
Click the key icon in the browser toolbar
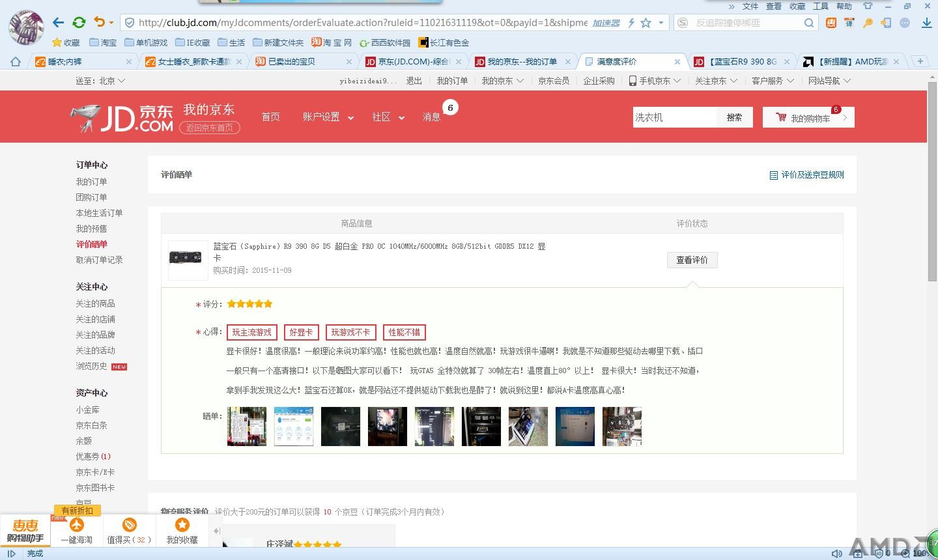pos(868,23)
